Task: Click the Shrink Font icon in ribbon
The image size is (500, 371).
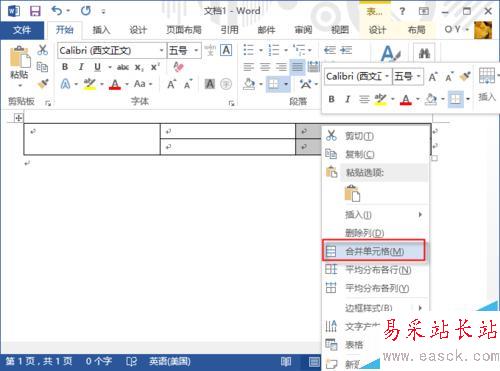Action: tap(188, 84)
